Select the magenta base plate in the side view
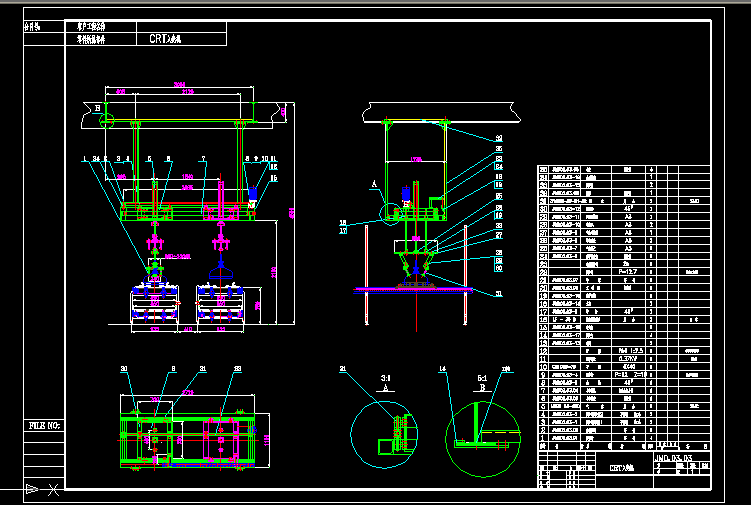This screenshot has height=505, width=751. coord(413,289)
